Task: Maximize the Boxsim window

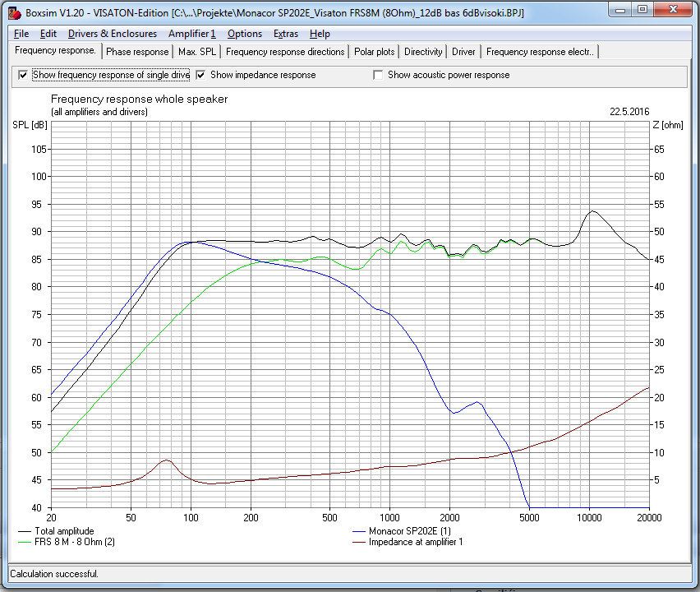Action: pyautogui.click(x=642, y=10)
